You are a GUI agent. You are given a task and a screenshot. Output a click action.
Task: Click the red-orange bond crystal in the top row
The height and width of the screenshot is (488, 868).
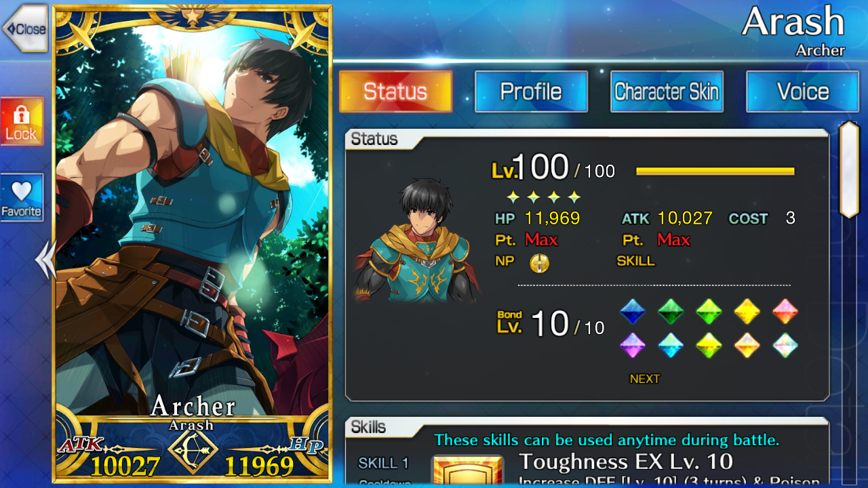click(785, 312)
